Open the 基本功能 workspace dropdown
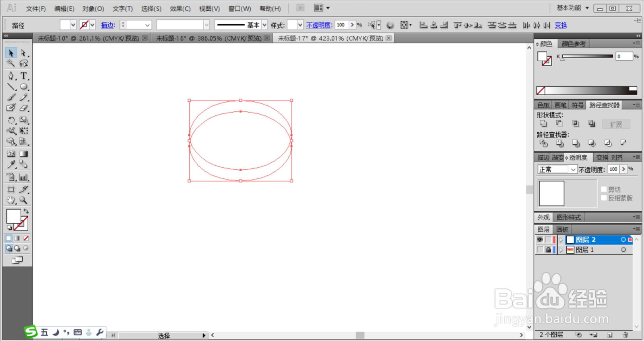The width and height of the screenshot is (644, 341). click(573, 8)
